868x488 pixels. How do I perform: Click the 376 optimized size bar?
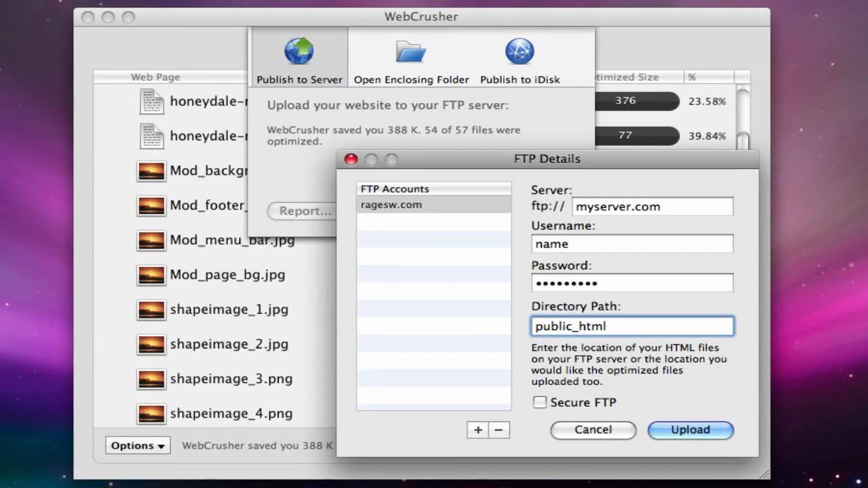pos(637,101)
